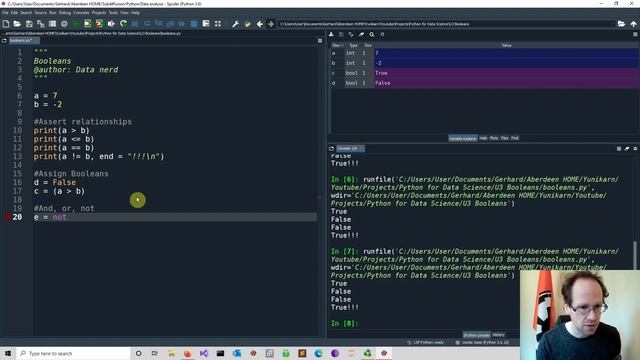Go forward to next cursor position
640x360 pixels.
tap(271, 24)
